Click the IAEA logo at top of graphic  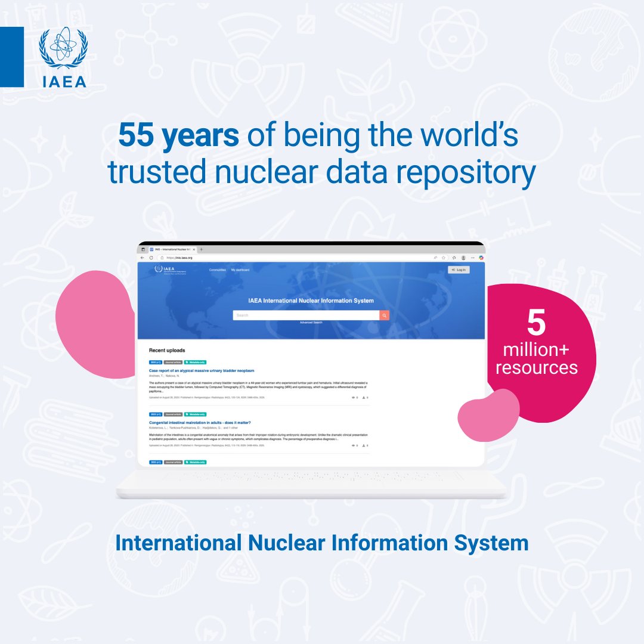tap(63, 57)
